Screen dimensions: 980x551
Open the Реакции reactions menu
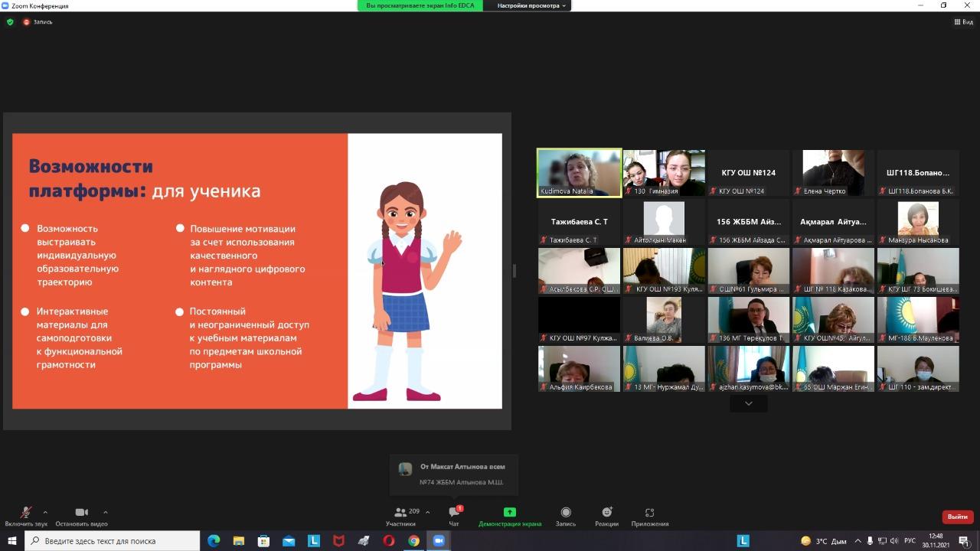pos(606,515)
